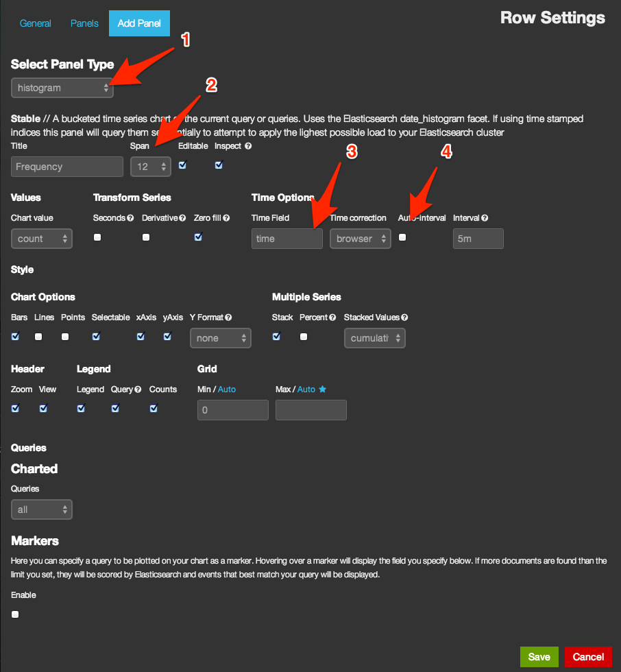621x672 pixels.
Task: Open the General tab
Action: 35,23
